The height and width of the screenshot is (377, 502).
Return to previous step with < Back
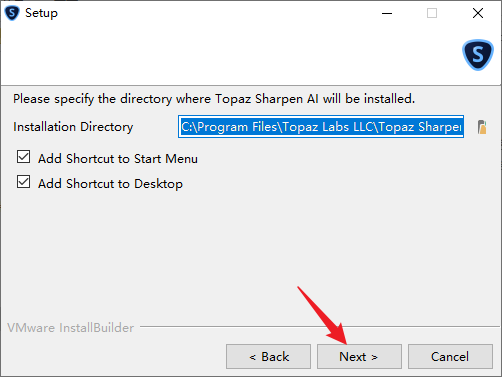pyautogui.click(x=268, y=357)
